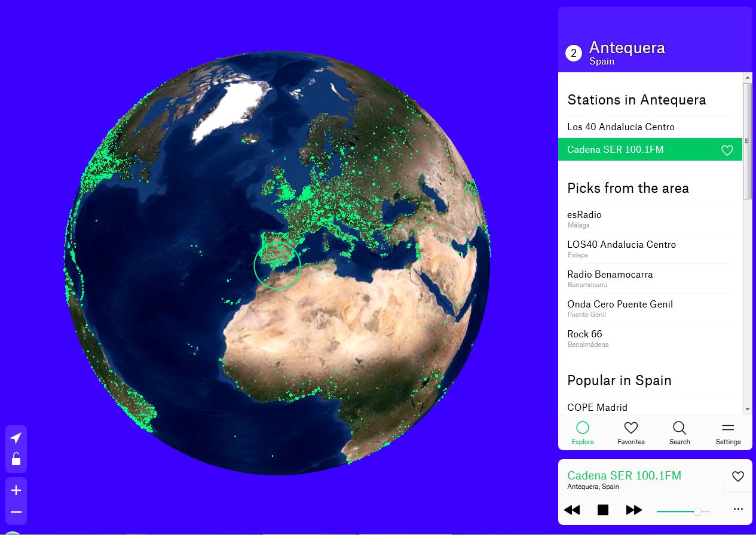Play LOS40 Andalucia Centro from Estepa

[650, 249]
